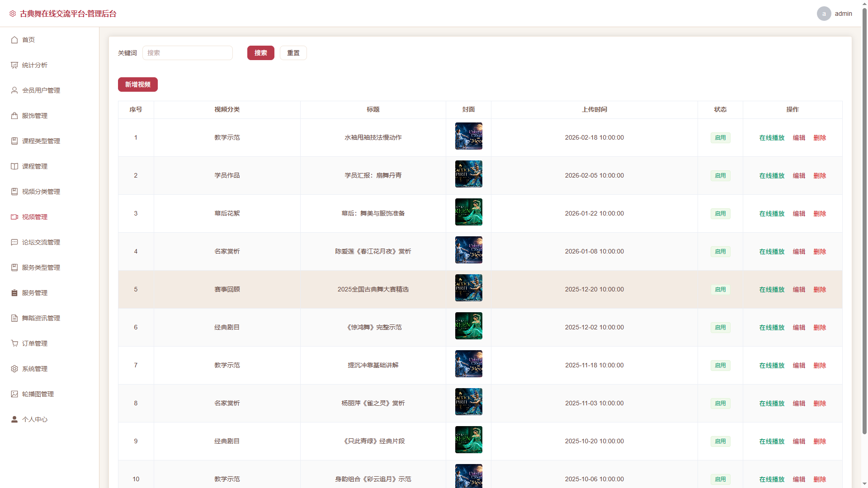868x488 pixels.
Task: Click the personal center user icon
Action: click(x=14, y=419)
